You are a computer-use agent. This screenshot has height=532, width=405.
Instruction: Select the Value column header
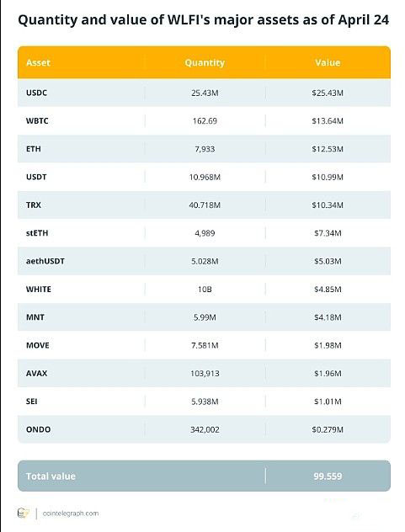328,63
